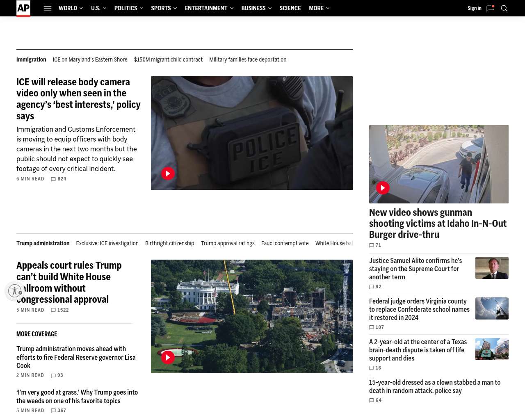The height and width of the screenshot is (420, 525).
Task: Play the White House ballroom video
Action: coord(168,357)
